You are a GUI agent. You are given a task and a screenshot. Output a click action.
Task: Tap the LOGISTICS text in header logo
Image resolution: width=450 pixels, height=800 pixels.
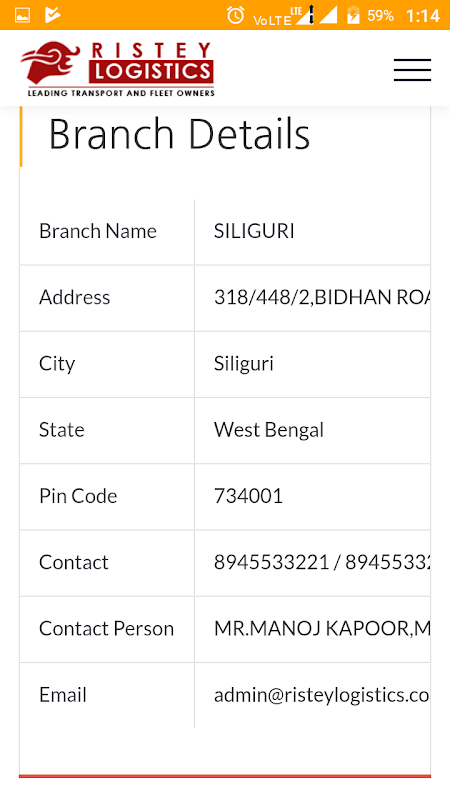point(151,71)
